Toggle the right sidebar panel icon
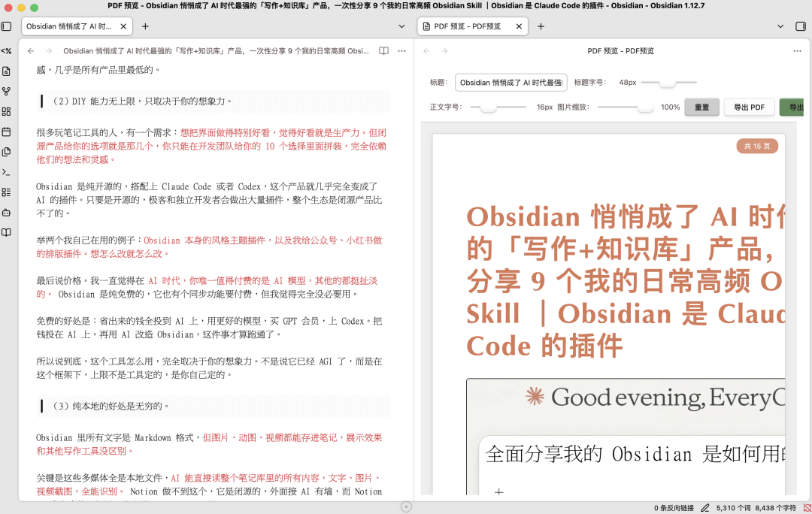Screen dimensions: 812x514 click(x=801, y=26)
